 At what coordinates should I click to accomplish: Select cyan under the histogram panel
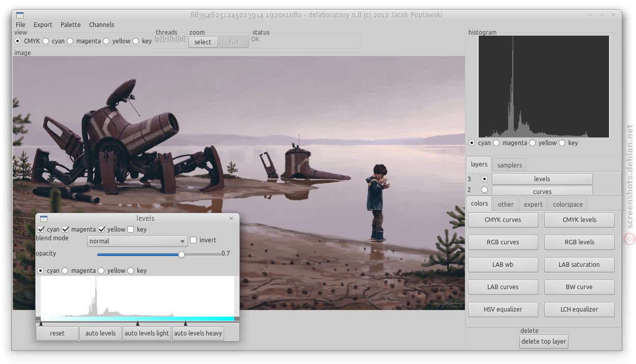pos(472,143)
